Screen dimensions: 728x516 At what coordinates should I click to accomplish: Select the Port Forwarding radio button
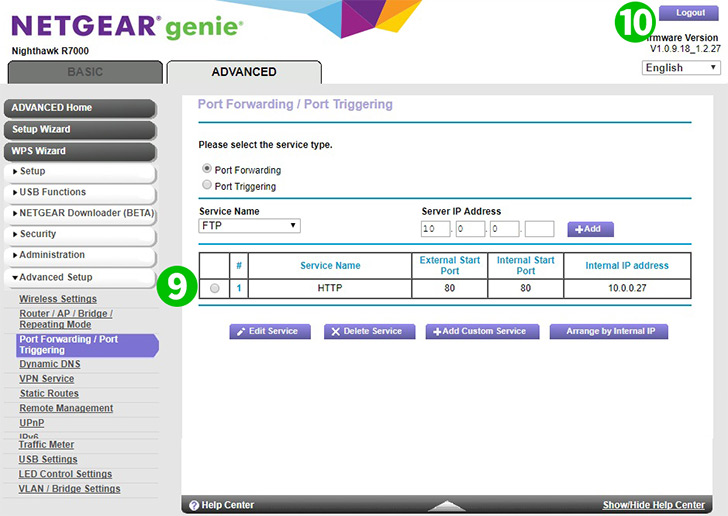click(x=207, y=168)
